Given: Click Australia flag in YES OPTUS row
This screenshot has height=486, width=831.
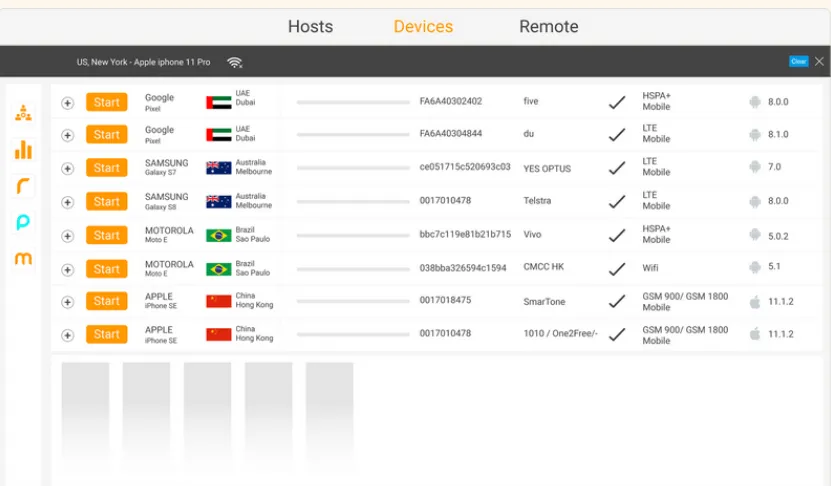Looking at the screenshot, I should point(218,168).
